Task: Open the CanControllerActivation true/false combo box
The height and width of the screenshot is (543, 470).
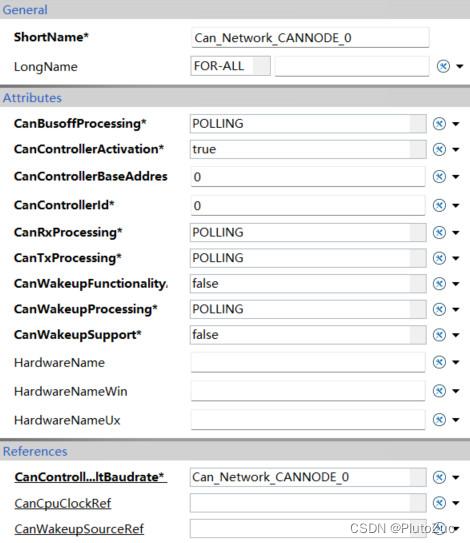Action: click(x=308, y=149)
